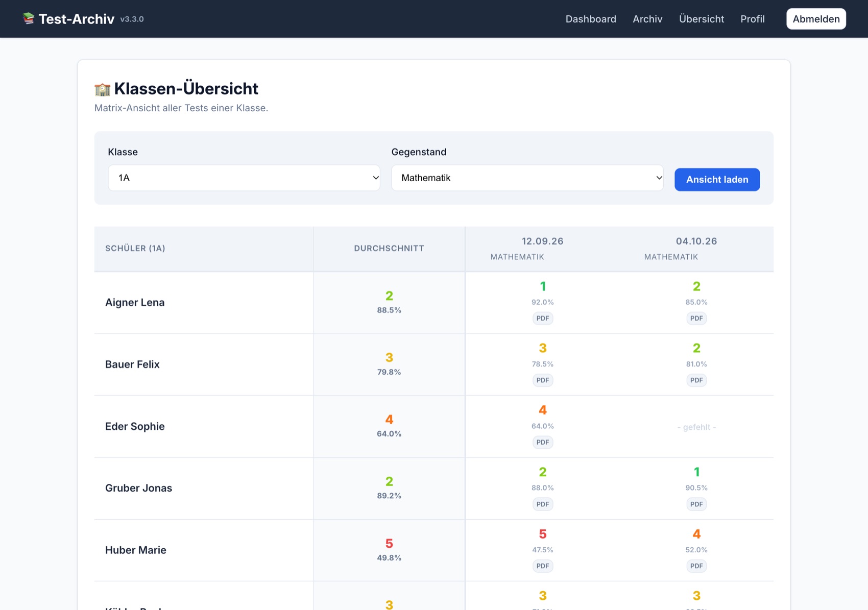Screen dimensions: 868x610
Task: Open the Gegenstand dropdown showing Mathematik
Action: click(x=527, y=178)
